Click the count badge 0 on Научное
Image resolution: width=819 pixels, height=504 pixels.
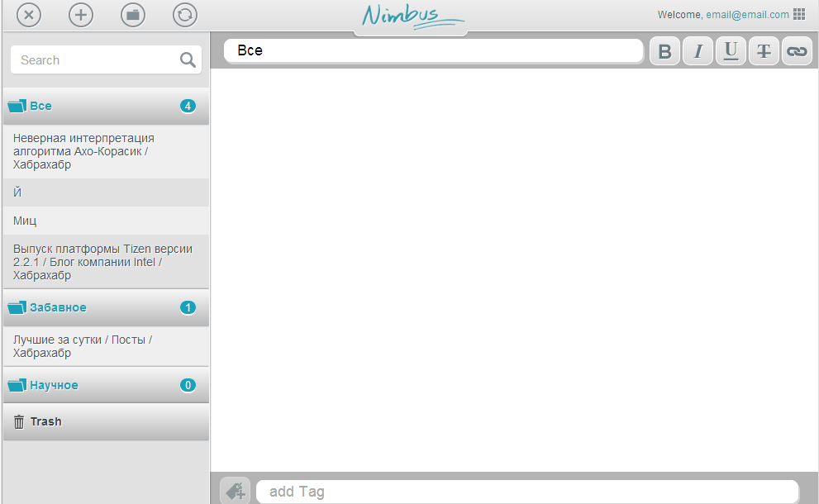tap(188, 386)
